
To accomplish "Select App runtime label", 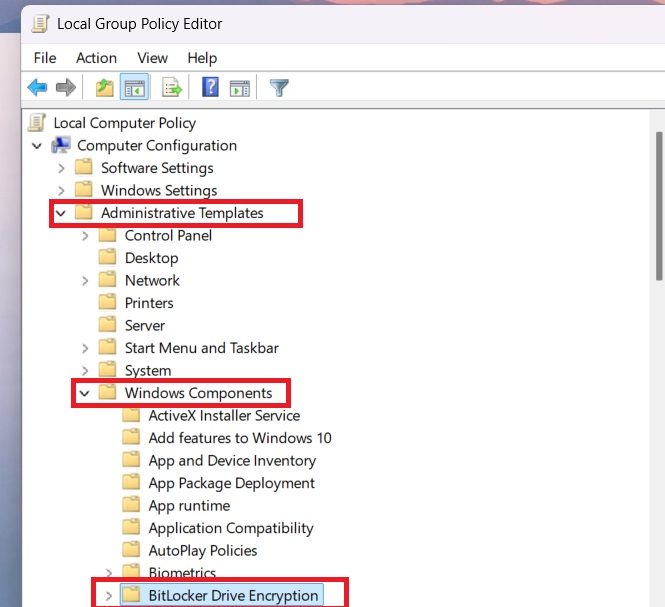I will tap(189, 505).
